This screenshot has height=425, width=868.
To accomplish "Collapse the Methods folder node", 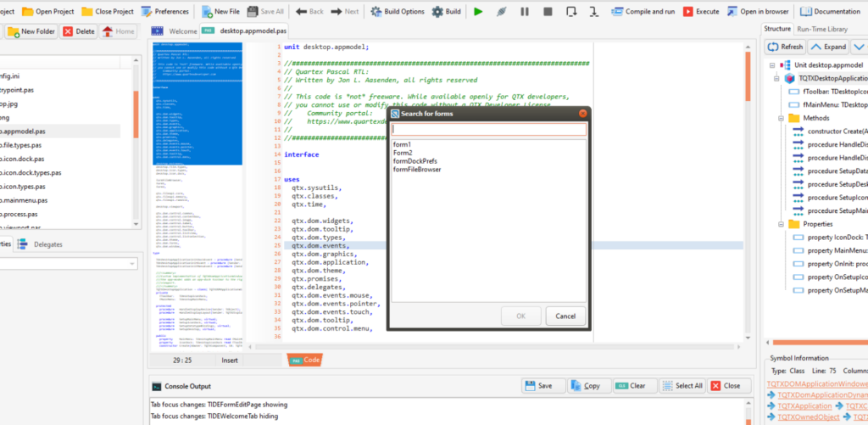I will click(x=781, y=118).
